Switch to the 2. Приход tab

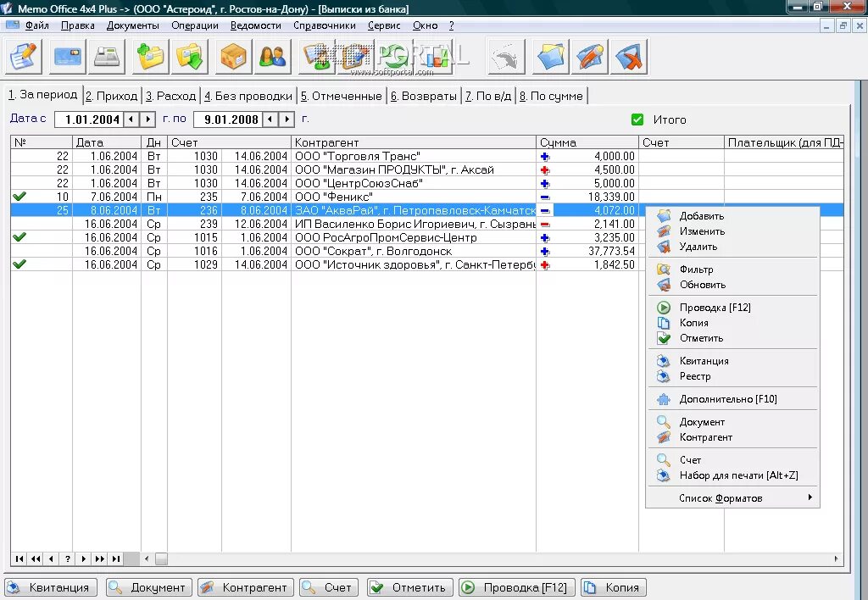(x=112, y=96)
